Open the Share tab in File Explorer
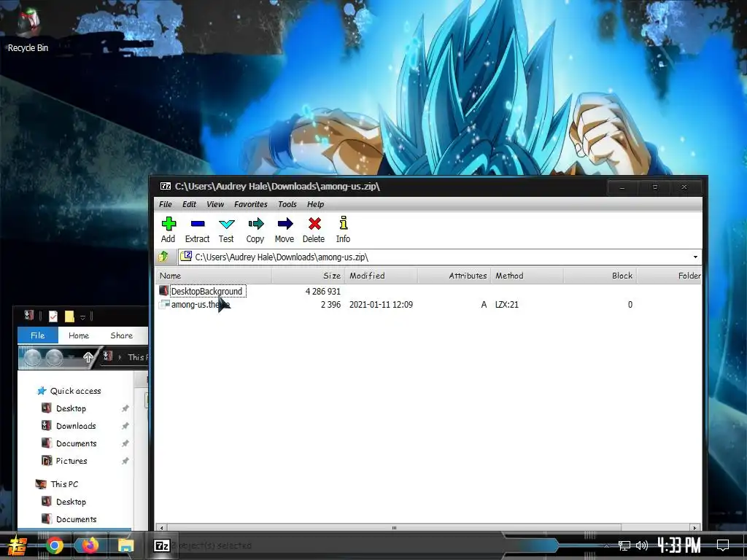The image size is (747, 560). tap(122, 335)
